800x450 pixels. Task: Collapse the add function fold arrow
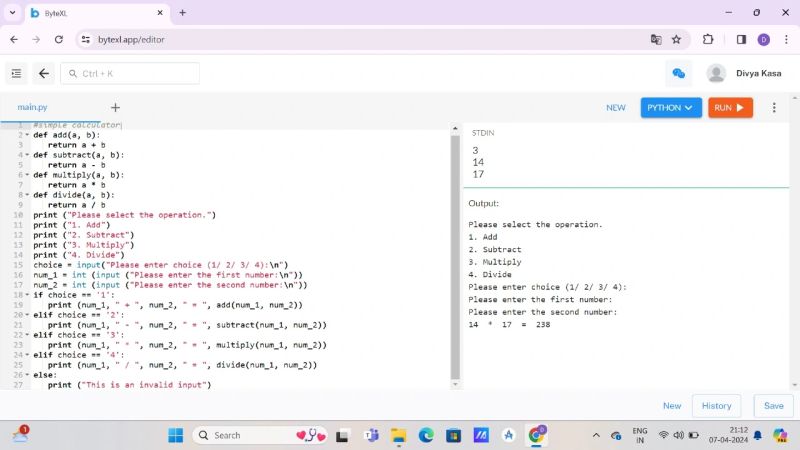(x=27, y=134)
